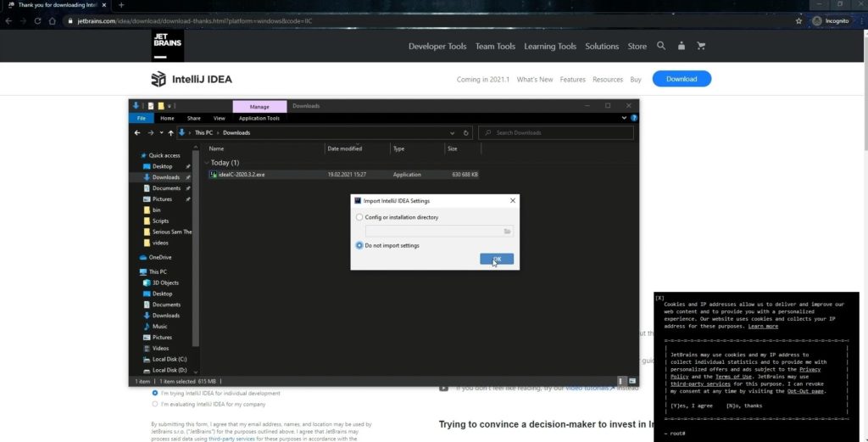This screenshot has width=868, height=442.
Task: Select Quick access in navigation pane
Action: (160, 155)
